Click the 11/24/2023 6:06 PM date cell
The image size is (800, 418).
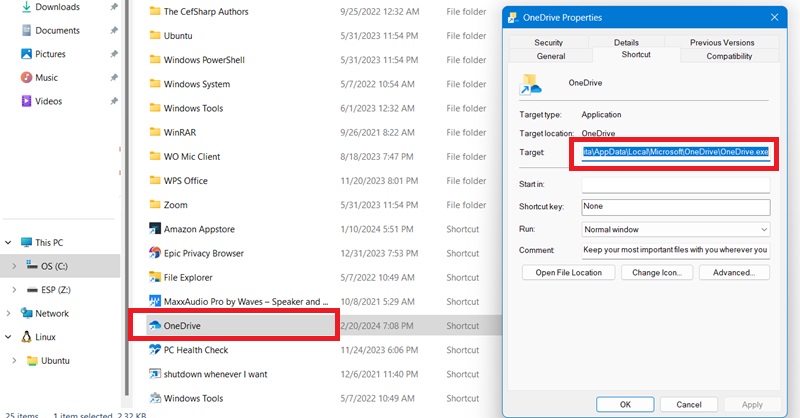pyautogui.click(x=379, y=350)
